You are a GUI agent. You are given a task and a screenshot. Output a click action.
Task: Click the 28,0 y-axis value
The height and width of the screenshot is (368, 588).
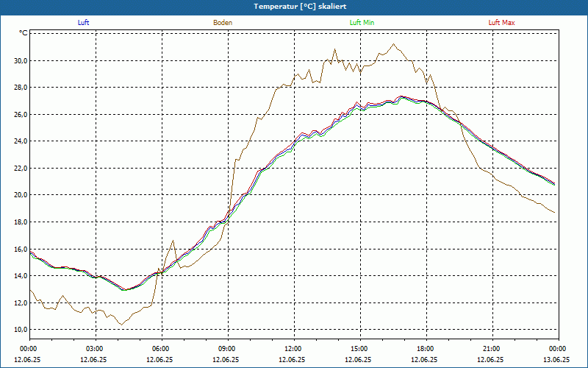point(21,88)
